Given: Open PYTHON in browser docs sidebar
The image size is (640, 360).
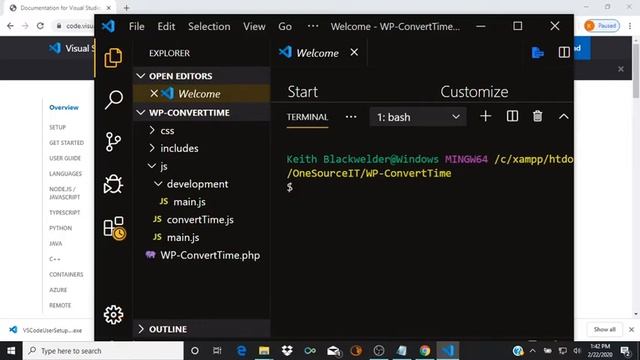Looking at the screenshot, I should click(x=60, y=228).
